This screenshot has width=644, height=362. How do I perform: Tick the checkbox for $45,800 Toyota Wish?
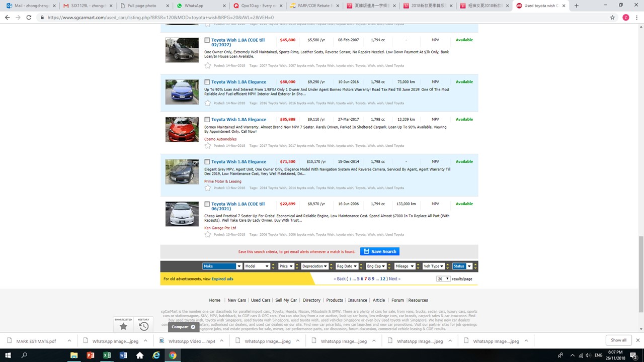[207, 40]
